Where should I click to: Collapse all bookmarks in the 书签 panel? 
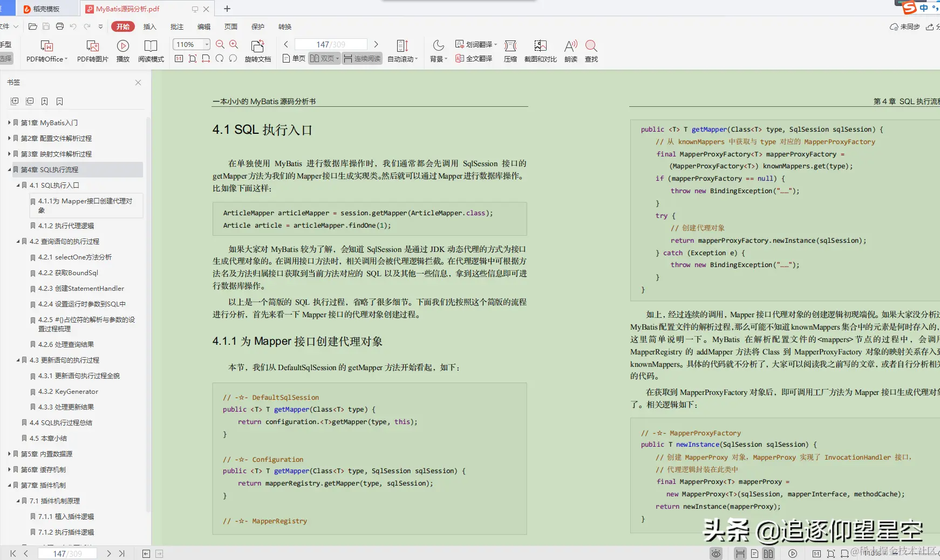tap(30, 101)
